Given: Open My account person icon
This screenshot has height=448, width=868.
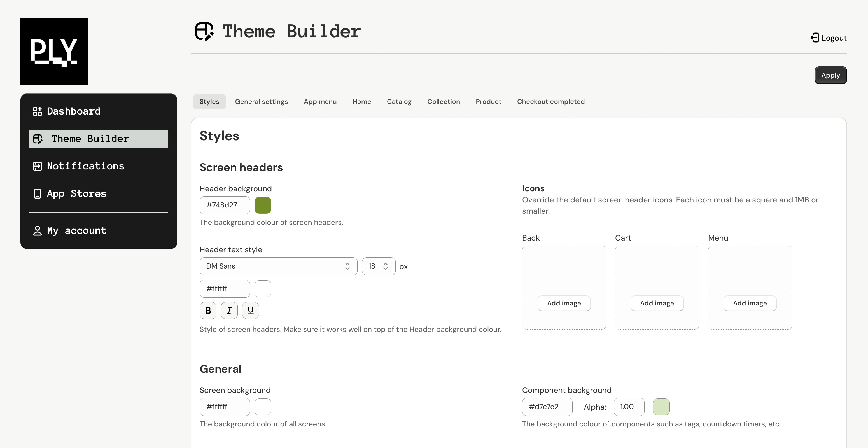Looking at the screenshot, I should pyautogui.click(x=38, y=231).
